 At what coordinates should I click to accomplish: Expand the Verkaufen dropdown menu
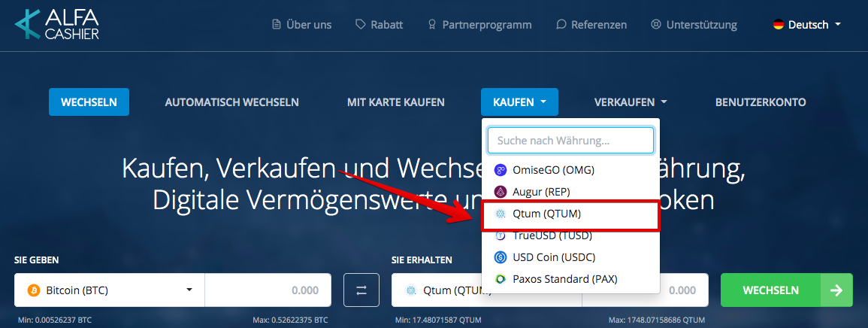pos(631,102)
